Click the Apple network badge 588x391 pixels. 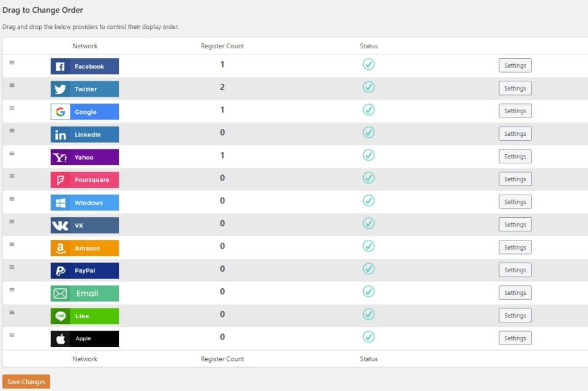[85, 339]
